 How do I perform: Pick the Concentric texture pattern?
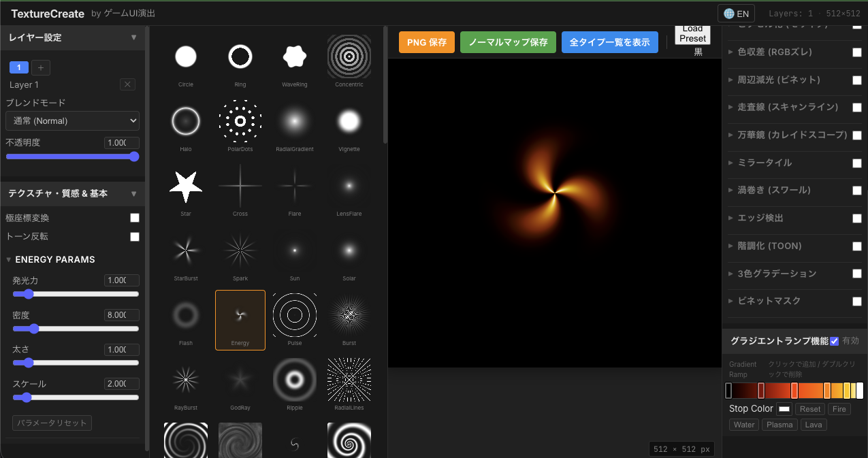[x=349, y=57]
